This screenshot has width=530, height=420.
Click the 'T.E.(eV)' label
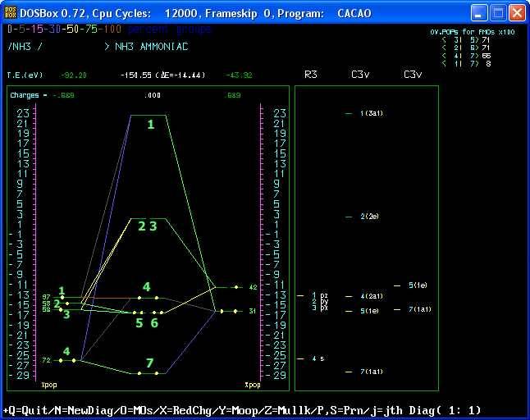[25, 75]
